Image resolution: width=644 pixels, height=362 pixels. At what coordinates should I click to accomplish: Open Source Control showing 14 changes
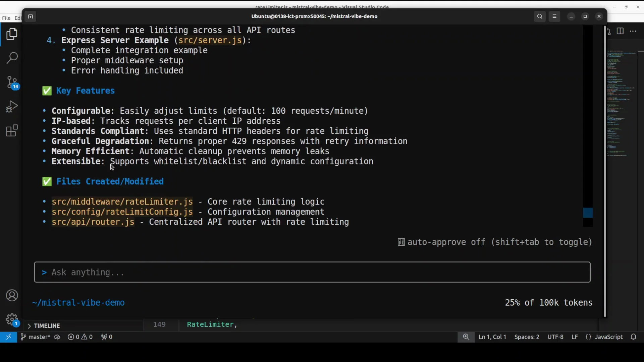pyautogui.click(x=12, y=82)
